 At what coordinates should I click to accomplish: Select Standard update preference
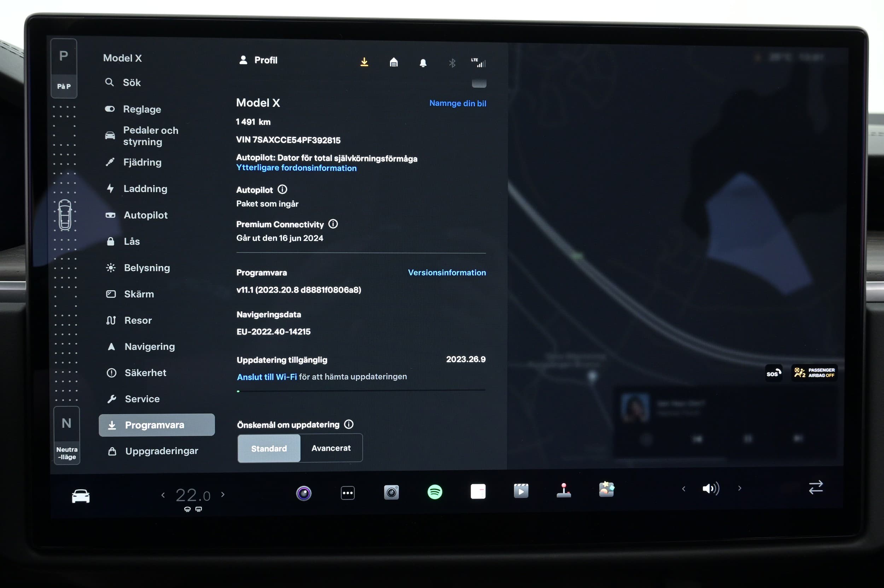pos(269,448)
